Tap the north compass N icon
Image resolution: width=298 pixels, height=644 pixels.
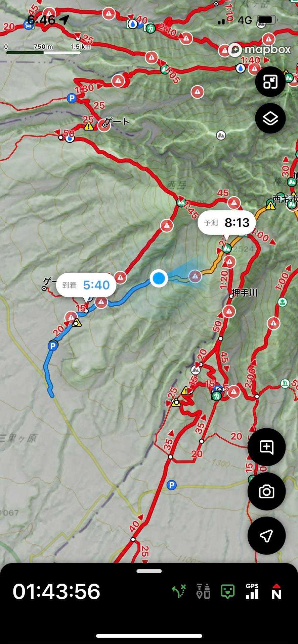(276, 591)
